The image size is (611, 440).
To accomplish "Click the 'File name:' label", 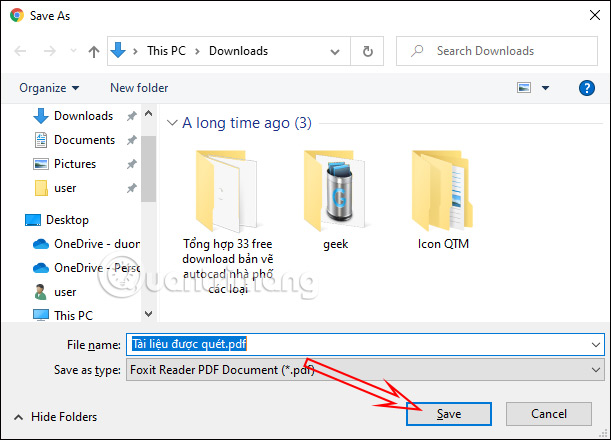I will click(94, 345).
